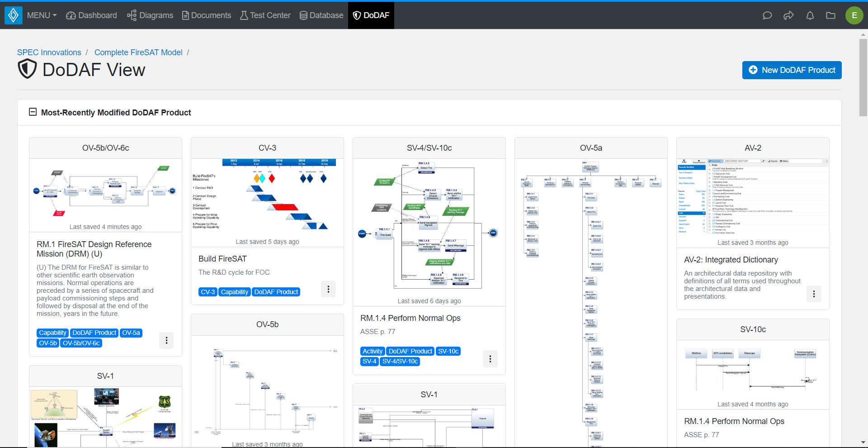Click the Innoslate logo icon

(x=13, y=15)
